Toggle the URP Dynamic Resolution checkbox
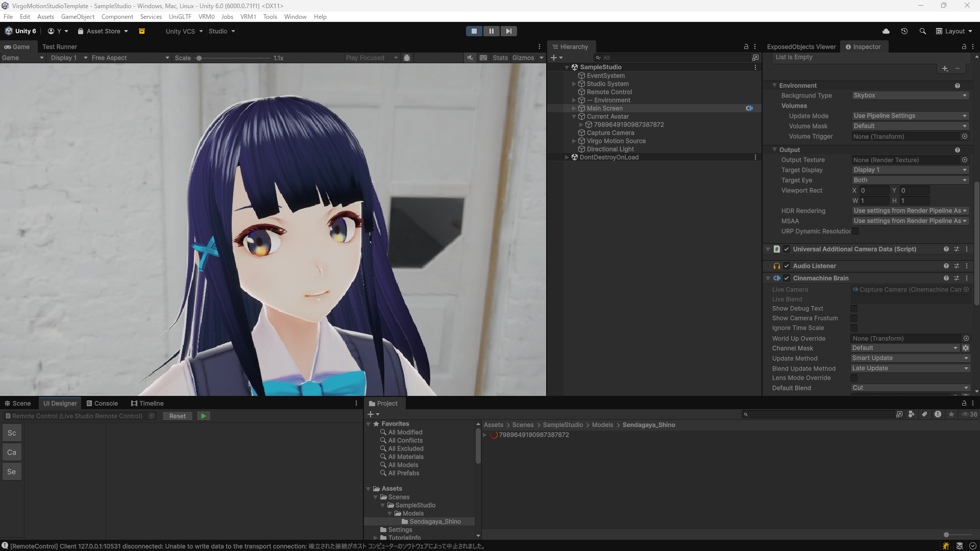 point(855,231)
